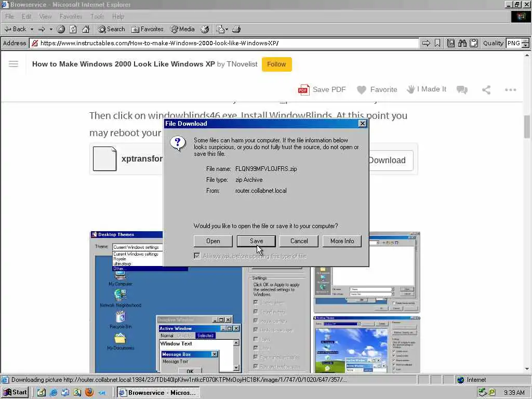Open the Help menu
Screen dimensions: 532x399
(x=118, y=16)
